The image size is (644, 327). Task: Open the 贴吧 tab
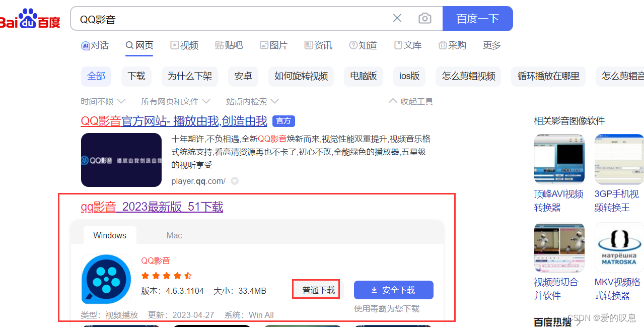229,45
